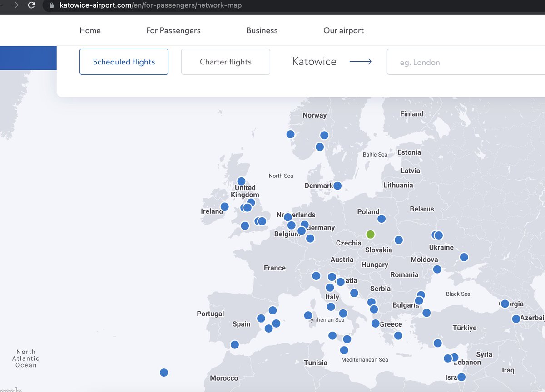545x392 pixels.
Task: Select the marker beside the Denmark label
Action: coord(337,186)
